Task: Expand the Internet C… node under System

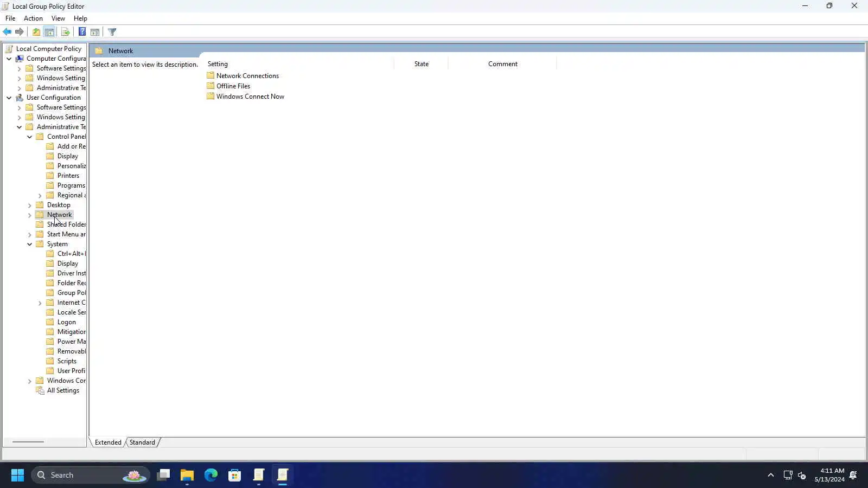Action: pos(40,303)
